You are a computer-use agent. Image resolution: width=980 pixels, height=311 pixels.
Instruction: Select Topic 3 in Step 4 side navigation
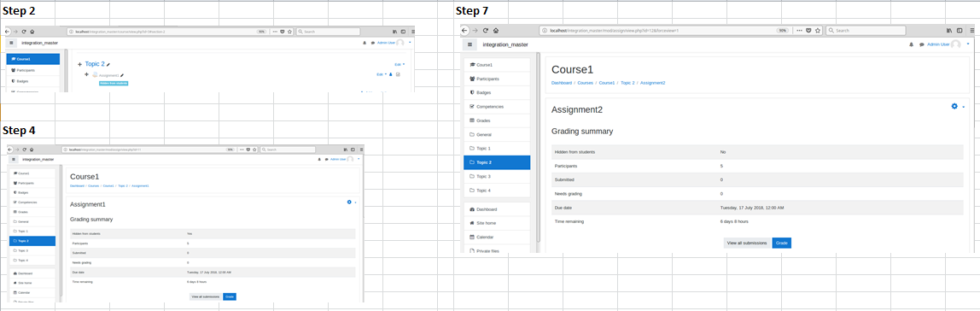(32, 250)
